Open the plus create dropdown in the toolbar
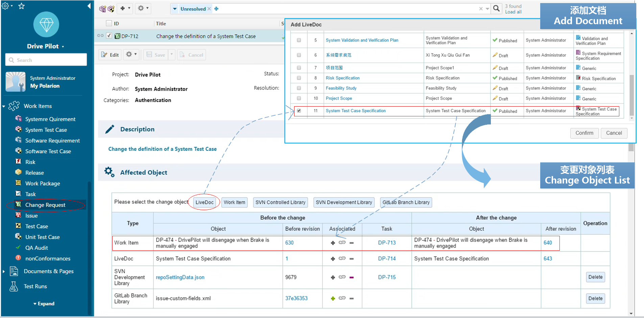 coord(125,8)
